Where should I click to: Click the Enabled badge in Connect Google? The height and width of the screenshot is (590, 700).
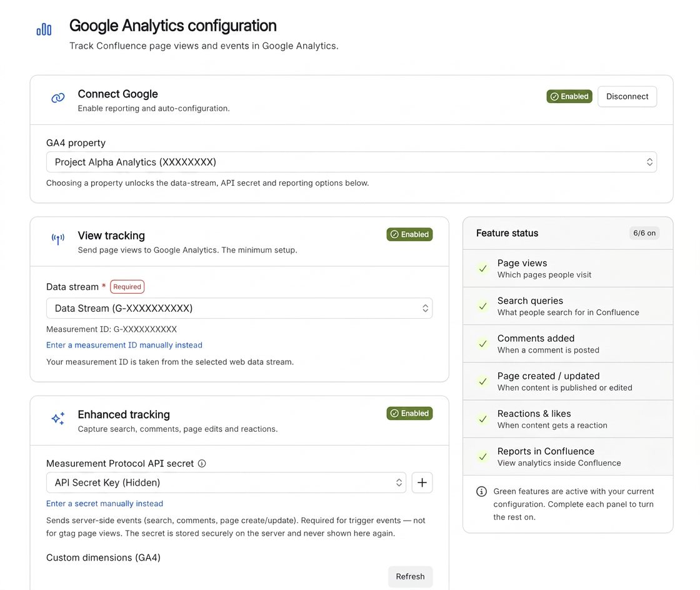click(569, 96)
